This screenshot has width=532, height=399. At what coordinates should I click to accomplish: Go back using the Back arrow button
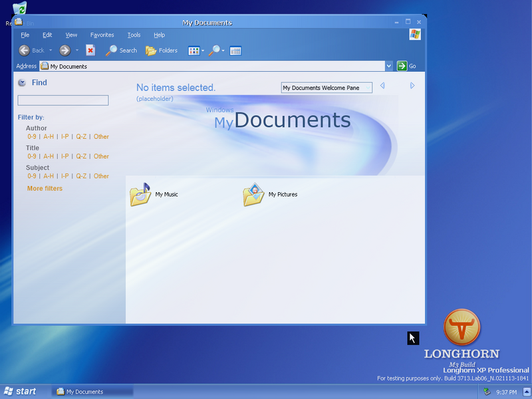pos(24,51)
